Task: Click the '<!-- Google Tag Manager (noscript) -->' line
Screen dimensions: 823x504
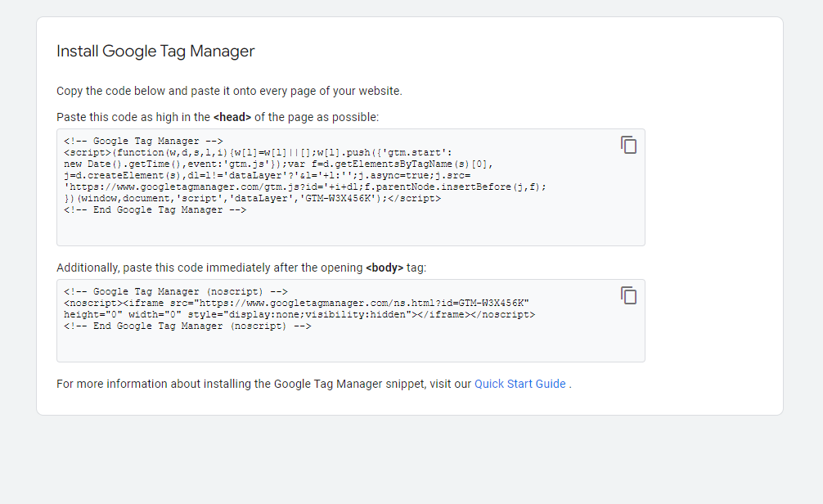Action: [176, 291]
